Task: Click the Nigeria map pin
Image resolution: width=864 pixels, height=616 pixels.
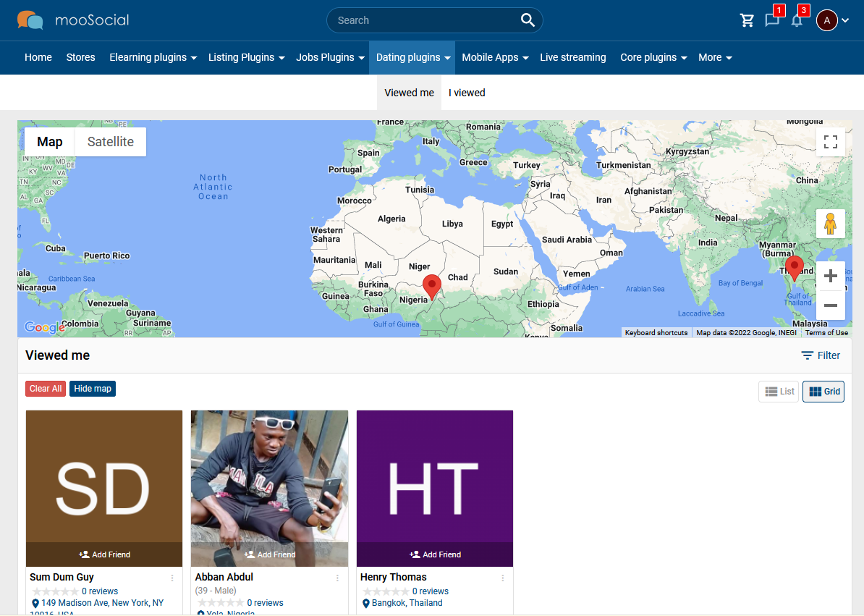Action: coord(432,287)
